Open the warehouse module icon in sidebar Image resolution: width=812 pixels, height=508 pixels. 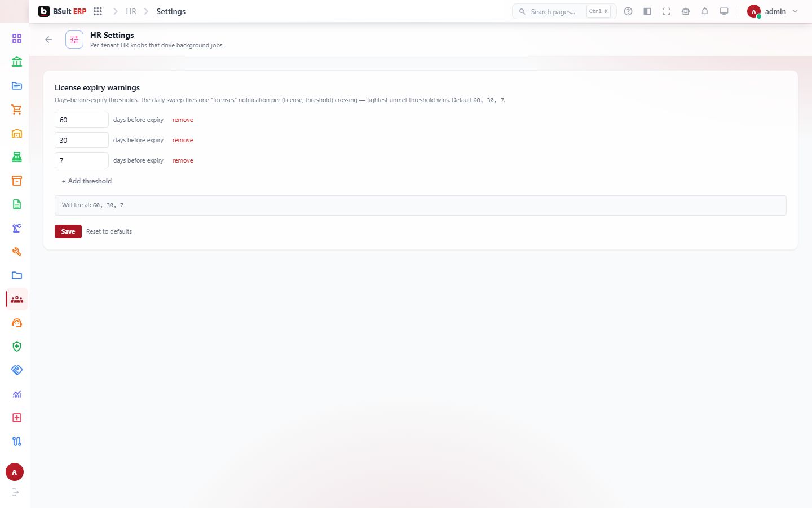pyautogui.click(x=17, y=133)
